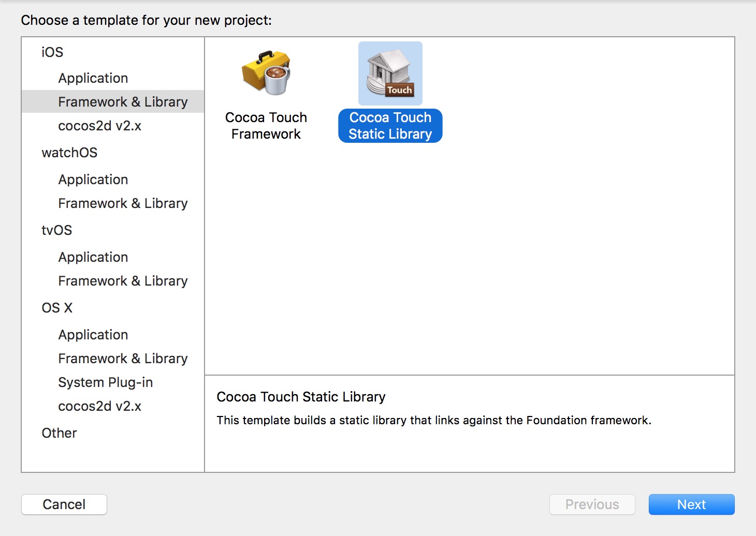Click the Cocoa Touch Framework label
The width and height of the screenshot is (756, 536).
[x=266, y=126]
